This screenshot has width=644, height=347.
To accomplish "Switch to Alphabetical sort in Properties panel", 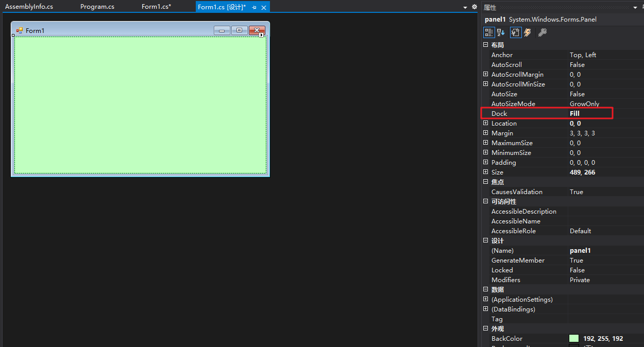I will click(x=500, y=32).
